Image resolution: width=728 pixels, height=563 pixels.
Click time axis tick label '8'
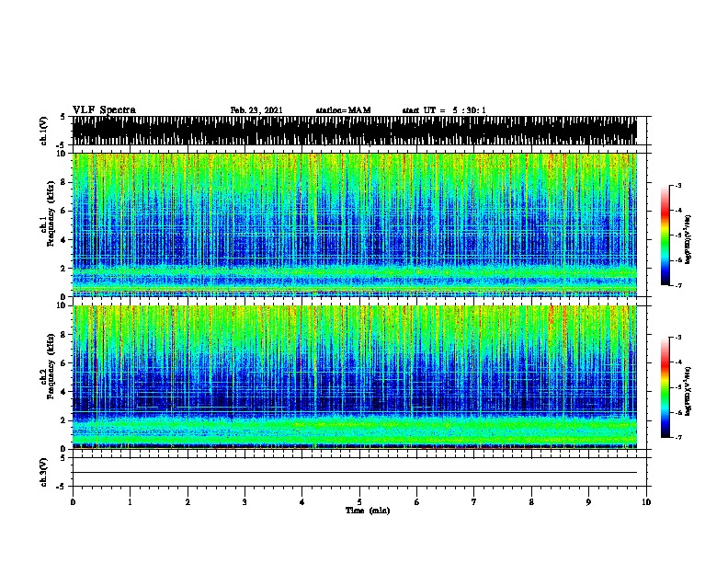(531, 502)
